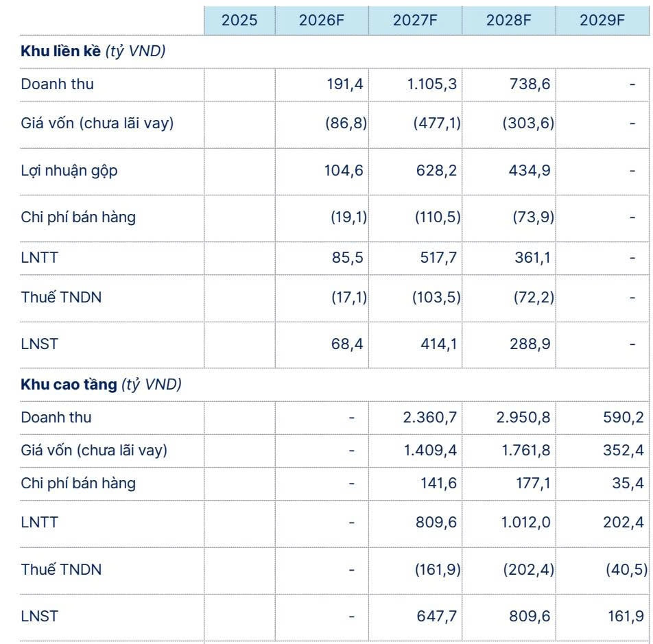Select the cell showing 191,4

tap(346, 84)
